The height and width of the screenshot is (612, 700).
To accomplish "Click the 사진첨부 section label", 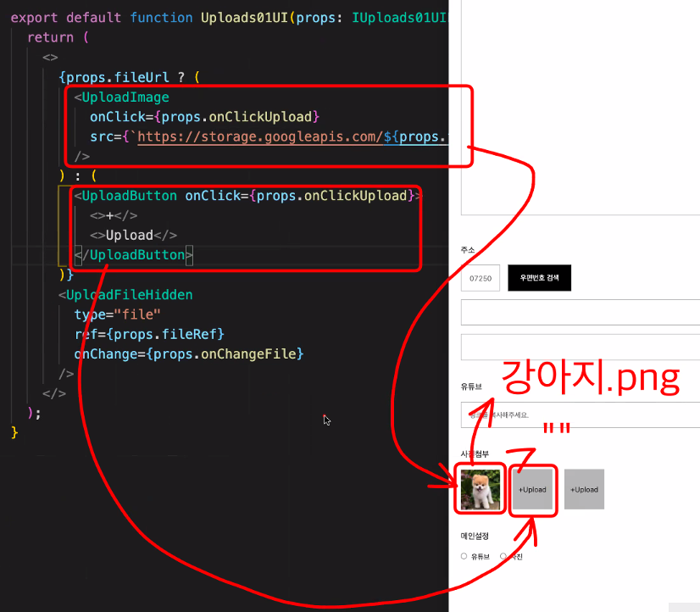I will (x=475, y=454).
